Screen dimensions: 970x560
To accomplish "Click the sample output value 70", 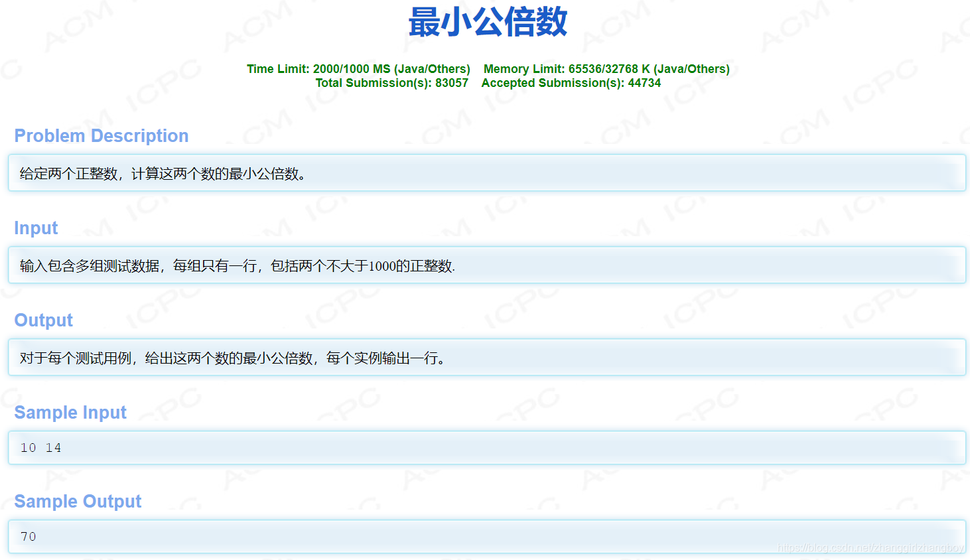I will pos(29,537).
